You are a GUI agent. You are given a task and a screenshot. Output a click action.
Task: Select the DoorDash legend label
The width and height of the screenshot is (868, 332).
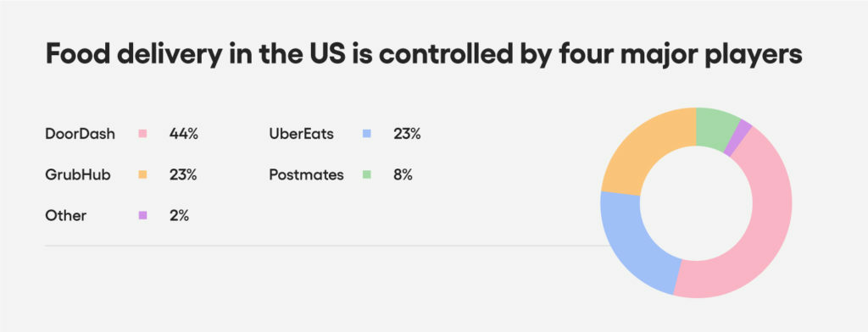81,134
